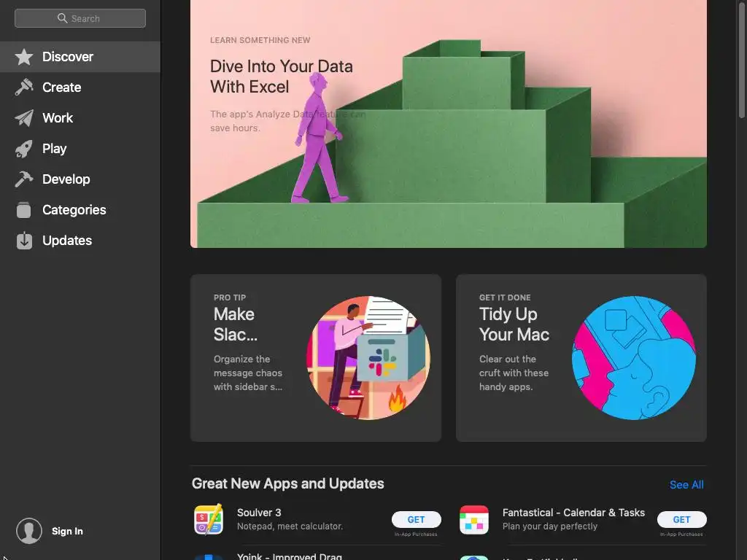Screen dimensions: 747x560
Task: Click the Updates download icon
Action: click(x=24, y=241)
